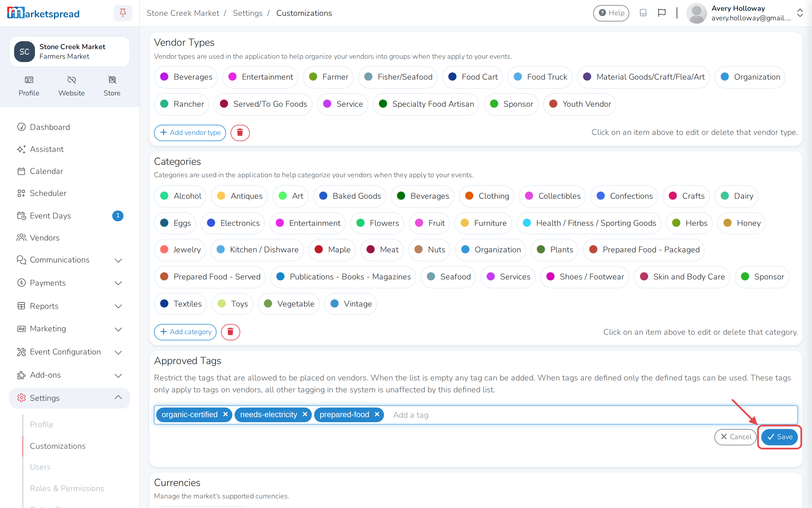The height and width of the screenshot is (508, 812).
Task: Open Users under Settings
Action: pyautogui.click(x=40, y=467)
